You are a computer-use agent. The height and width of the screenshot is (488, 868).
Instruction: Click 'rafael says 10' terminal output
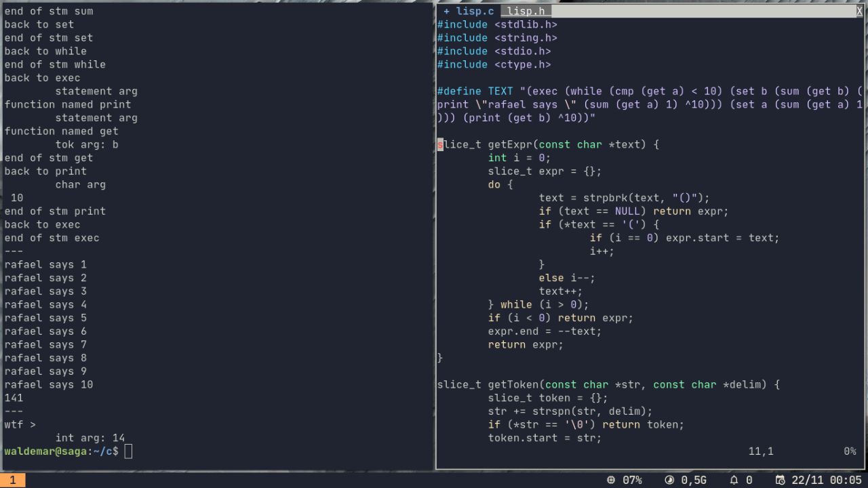point(49,385)
